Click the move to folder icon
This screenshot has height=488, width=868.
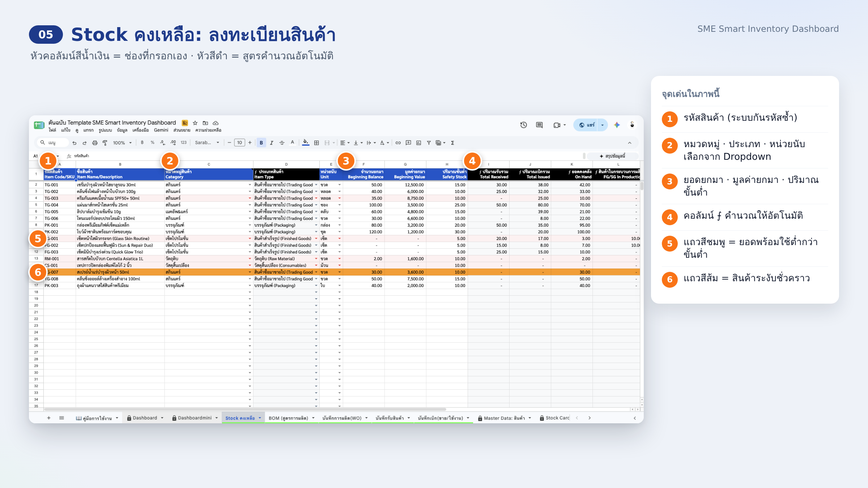tap(205, 123)
